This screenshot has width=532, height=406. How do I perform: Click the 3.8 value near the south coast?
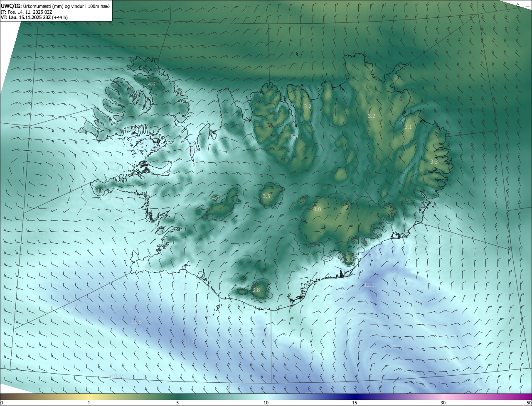256,290
